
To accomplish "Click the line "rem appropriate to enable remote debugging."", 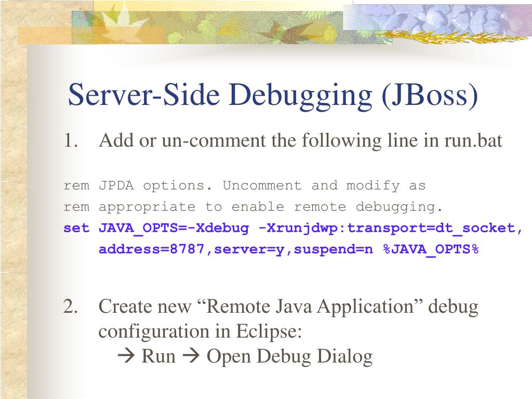I will (x=253, y=207).
